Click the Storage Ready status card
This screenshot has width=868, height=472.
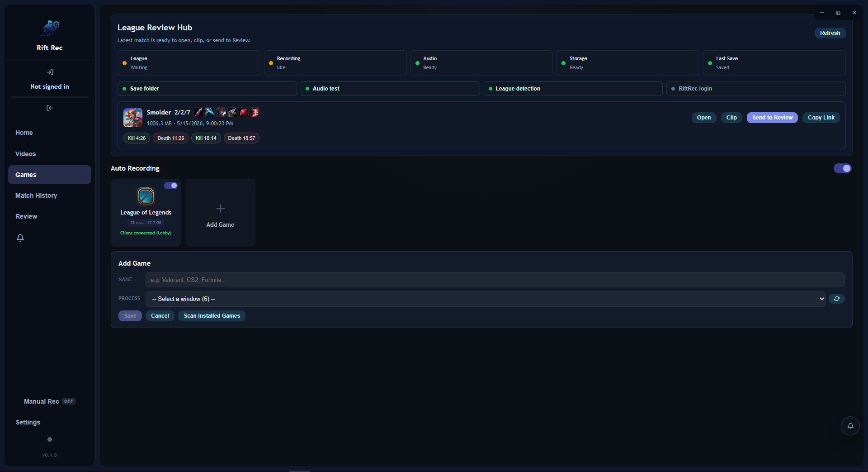[x=628, y=63]
